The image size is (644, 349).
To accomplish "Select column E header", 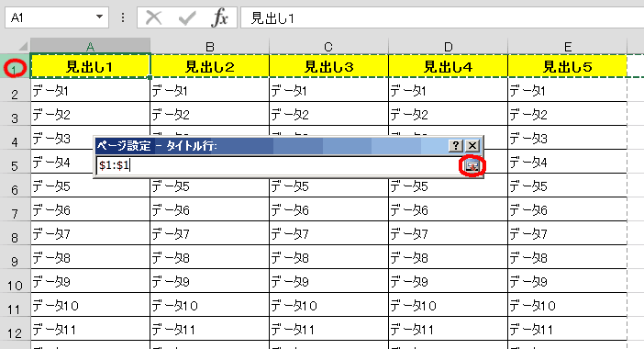I will (568, 46).
